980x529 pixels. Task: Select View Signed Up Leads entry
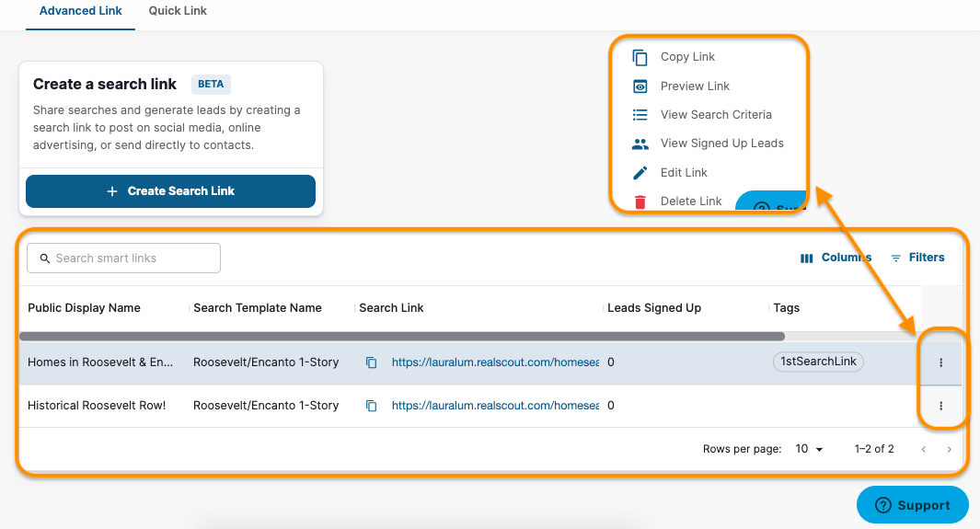point(721,144)
